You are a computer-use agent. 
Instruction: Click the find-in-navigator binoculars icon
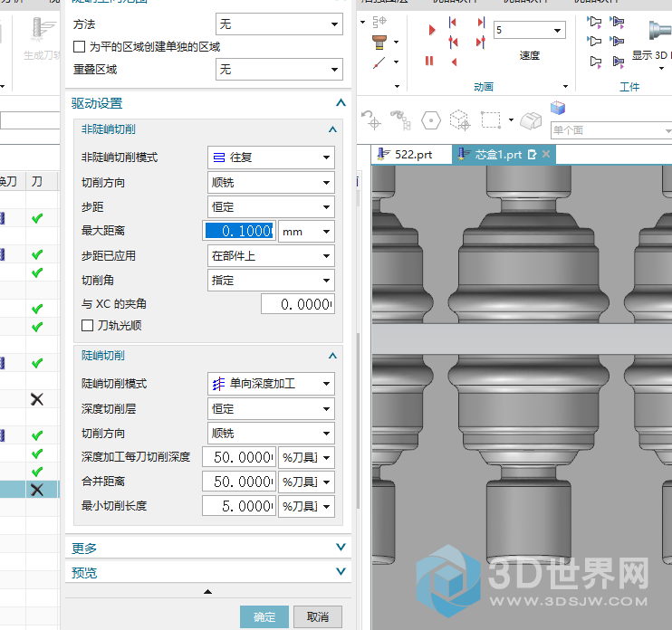click(x=400, y=120)
